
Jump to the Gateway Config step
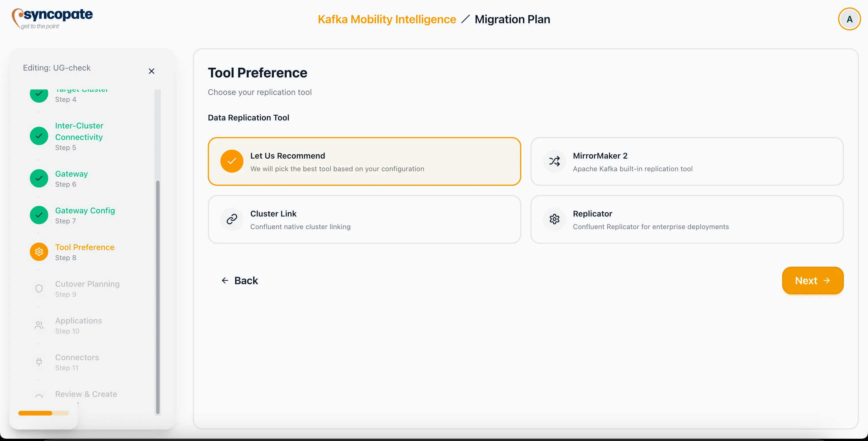pyautogui.click(x=85, y=211)
